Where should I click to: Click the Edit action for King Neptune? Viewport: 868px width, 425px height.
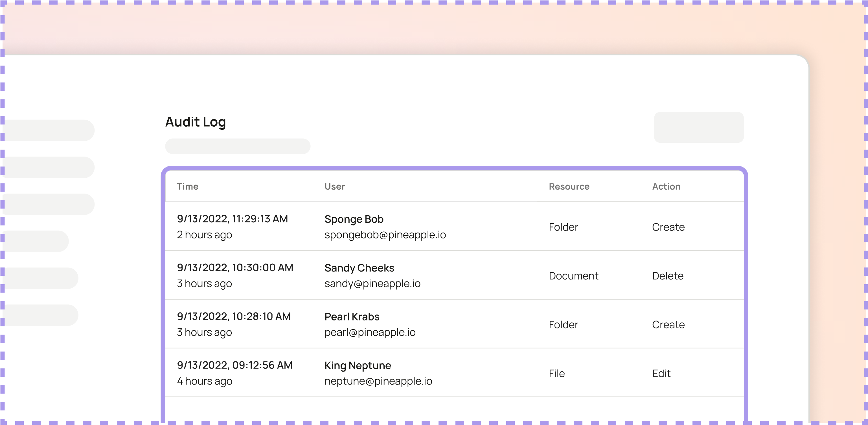661,373
